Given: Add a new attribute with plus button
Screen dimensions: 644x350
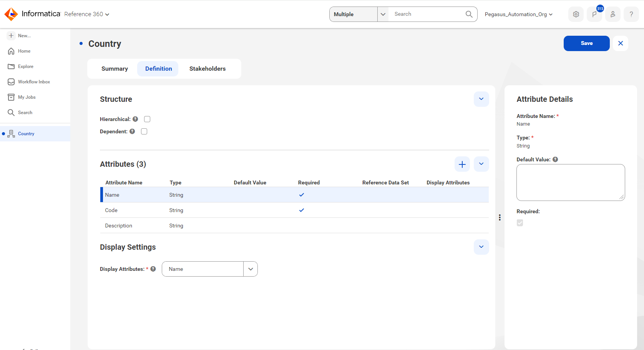Looking at the screenshot, I should [x=462, y=164].
